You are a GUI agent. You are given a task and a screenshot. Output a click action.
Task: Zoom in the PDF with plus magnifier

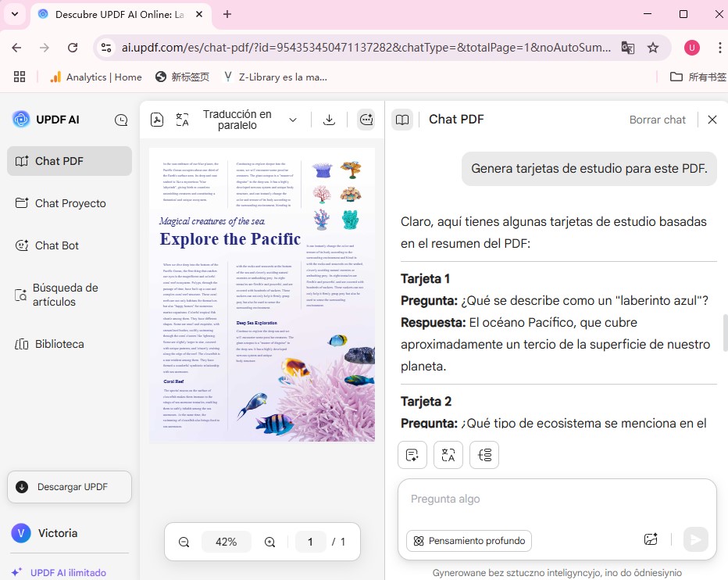269,542
